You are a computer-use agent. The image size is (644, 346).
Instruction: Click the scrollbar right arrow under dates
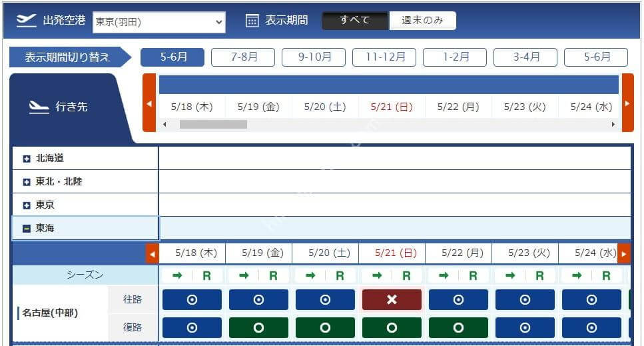613,125
